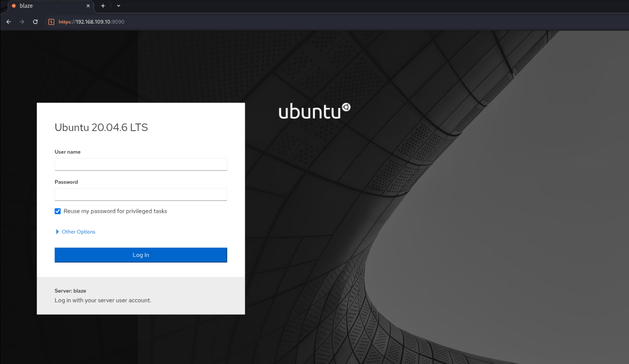Click the Server: blaze text
Screen dimensions: 629x364
(70, 291)
